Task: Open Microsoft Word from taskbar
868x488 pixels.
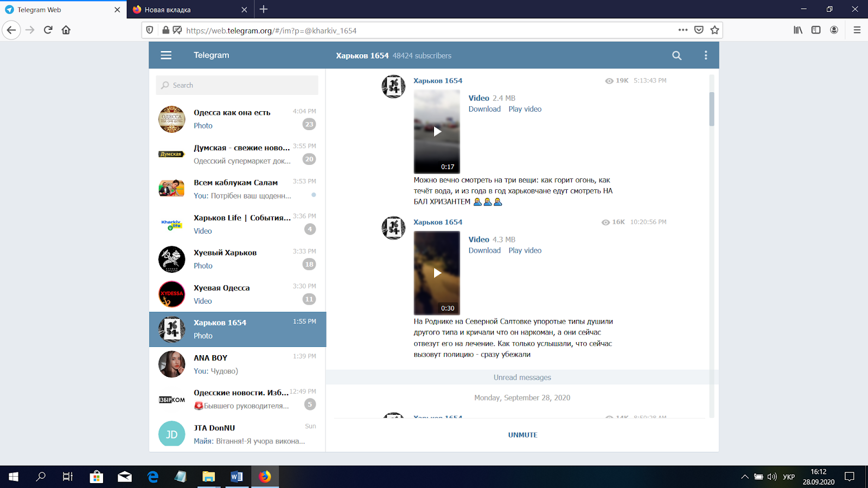Action: (237, 477)
